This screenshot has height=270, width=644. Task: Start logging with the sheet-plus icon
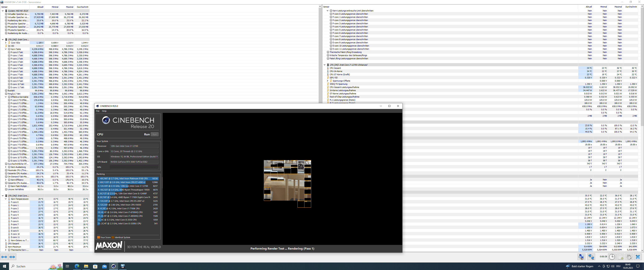pyautogui.click(x=620, y=257)
